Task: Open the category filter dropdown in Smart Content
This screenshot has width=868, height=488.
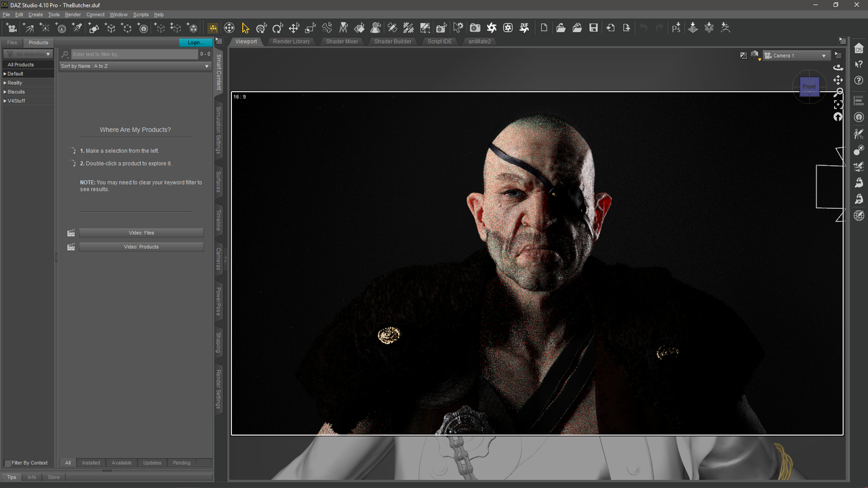Action: tap(28, 54)
